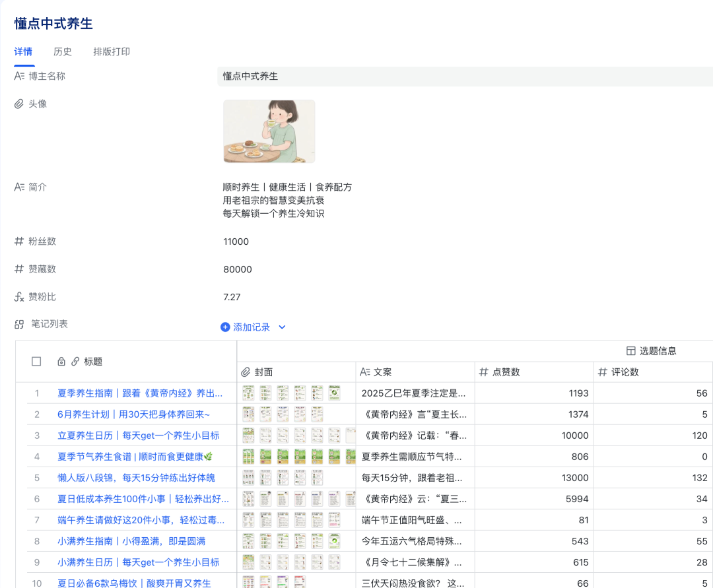Click the linked-record icon beside 笔记列表
This screenshot has width=713, height=588.
click(20, 323)
